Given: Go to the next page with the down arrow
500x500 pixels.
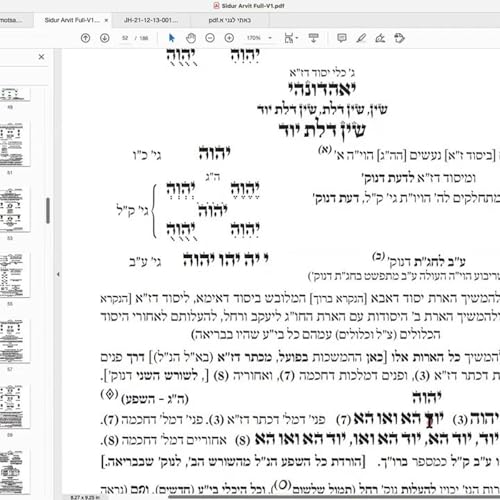Looking at the screenshot, I should tap(105, 38).
